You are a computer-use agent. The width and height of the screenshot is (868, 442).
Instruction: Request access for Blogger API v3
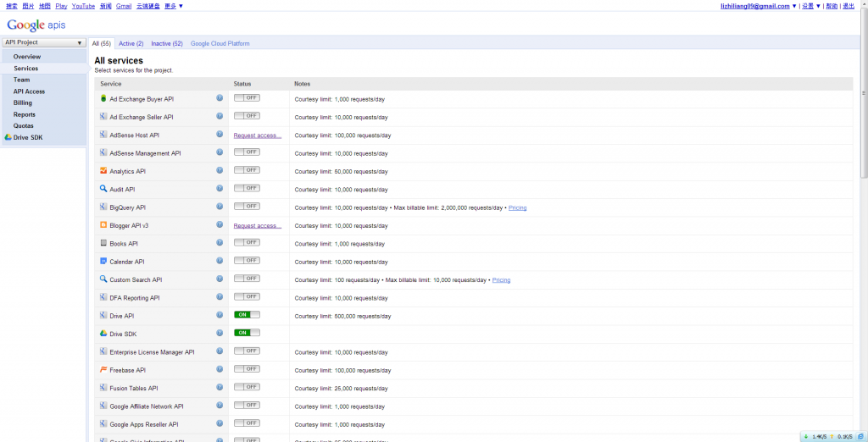click(x=258, y=226)
